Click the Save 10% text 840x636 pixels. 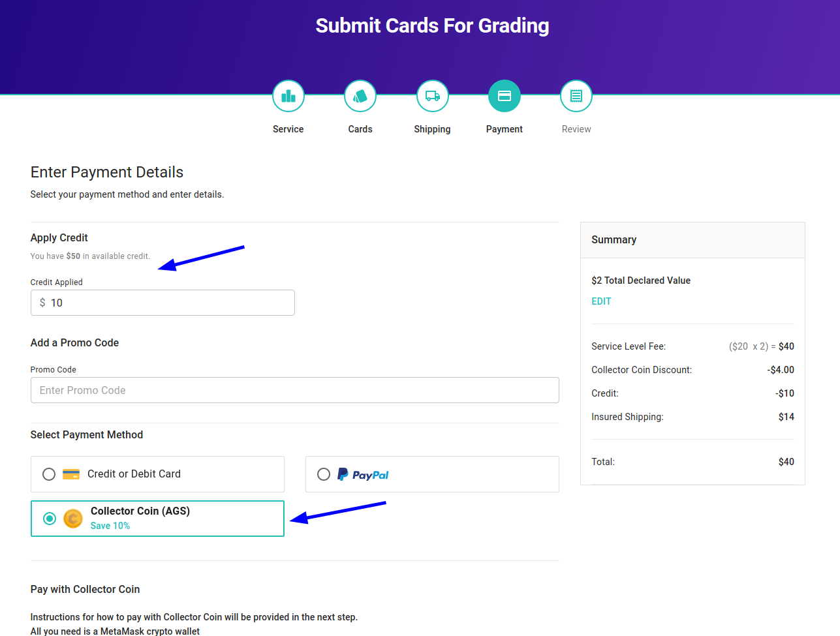[x=110, y=526]
